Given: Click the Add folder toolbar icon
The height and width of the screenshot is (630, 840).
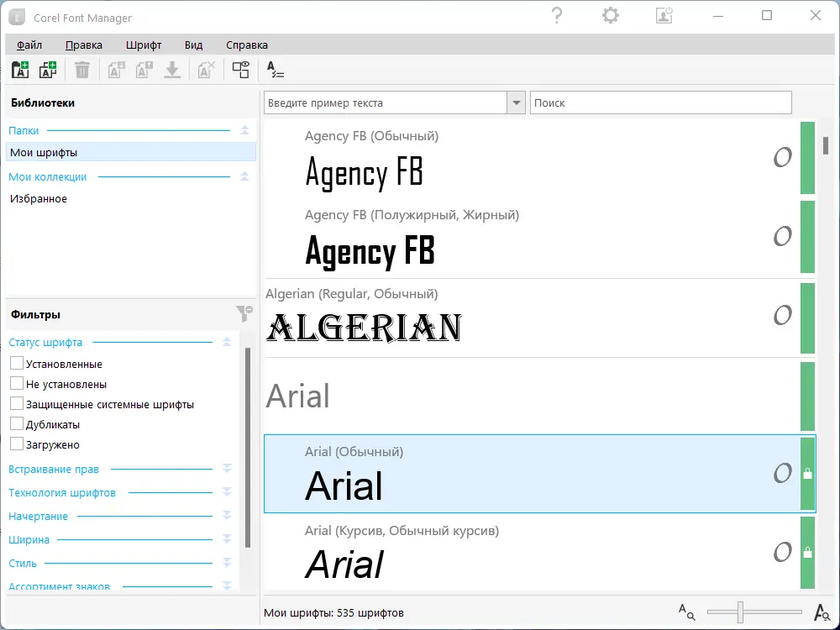Looking at the screenshot, I should tap(20, 70).
